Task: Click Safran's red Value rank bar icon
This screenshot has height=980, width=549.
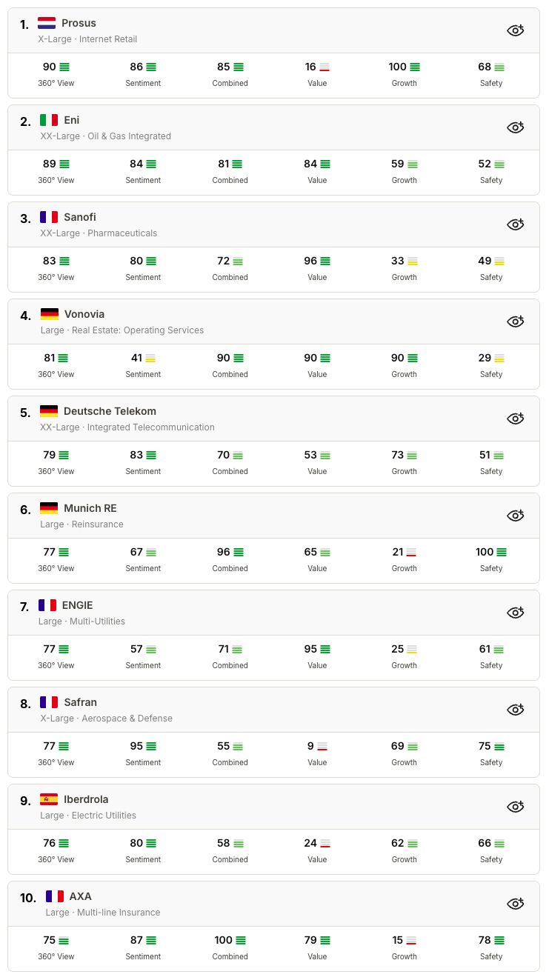Action: click(x=322, y=746)
